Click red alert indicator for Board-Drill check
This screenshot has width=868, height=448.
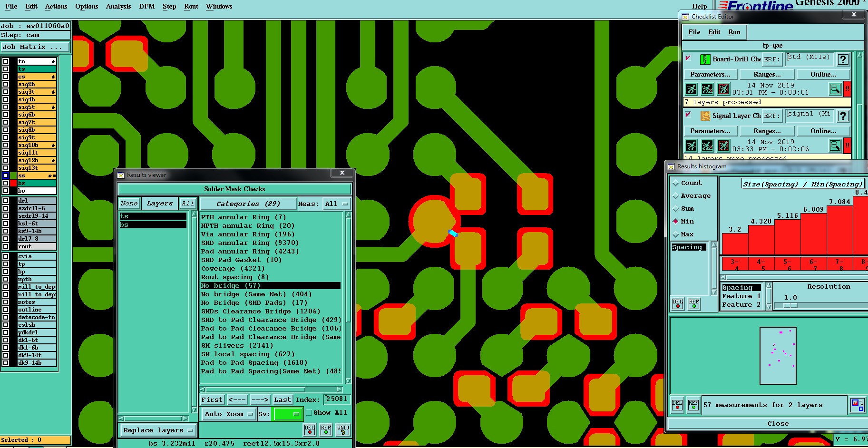point(847,89)
